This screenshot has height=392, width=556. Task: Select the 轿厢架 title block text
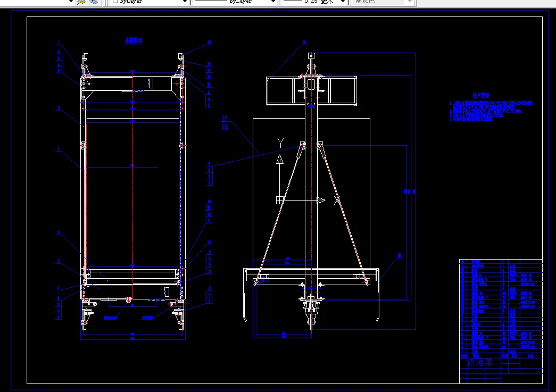click(479, 363)
